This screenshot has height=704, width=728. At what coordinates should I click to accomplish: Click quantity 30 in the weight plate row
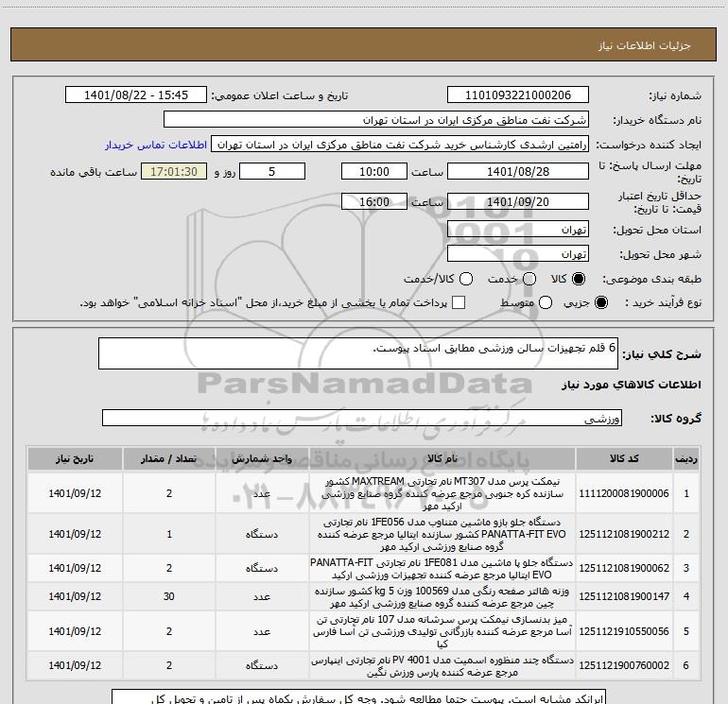click(169, 596)
